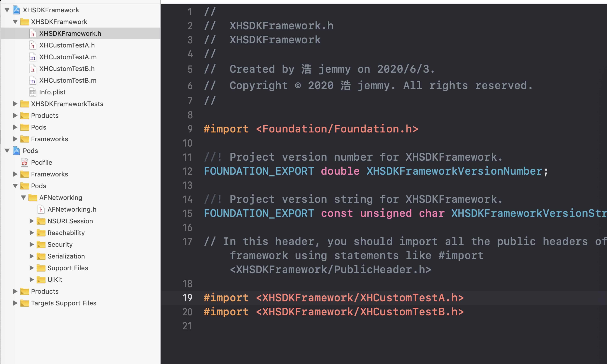This screenshot has height=364, width=607.
Task: Collapse the AFNetworking group
Action: (24, 197)
